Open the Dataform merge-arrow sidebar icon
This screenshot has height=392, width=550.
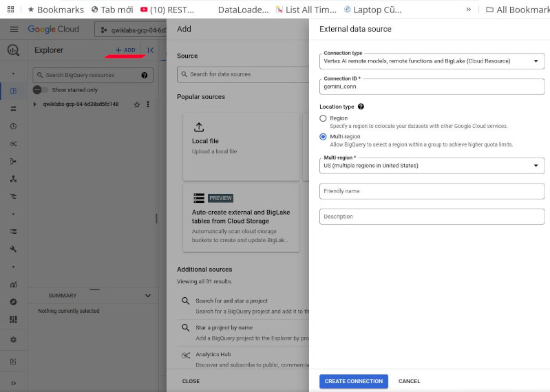point(13,161)
